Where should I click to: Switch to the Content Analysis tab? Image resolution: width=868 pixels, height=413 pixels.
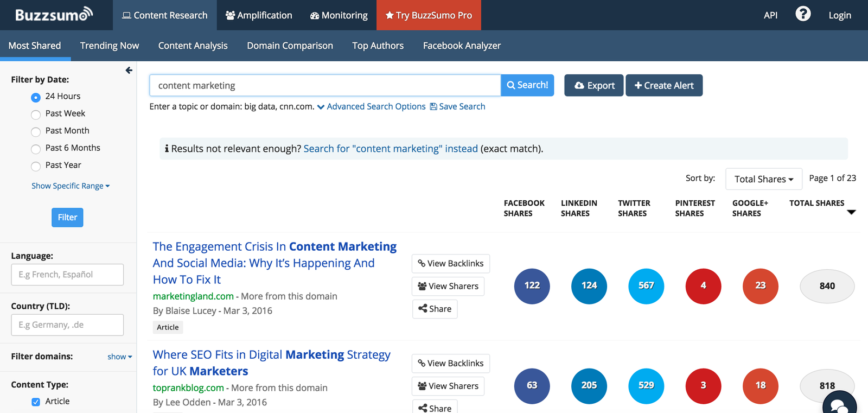(x=193, y=46)
